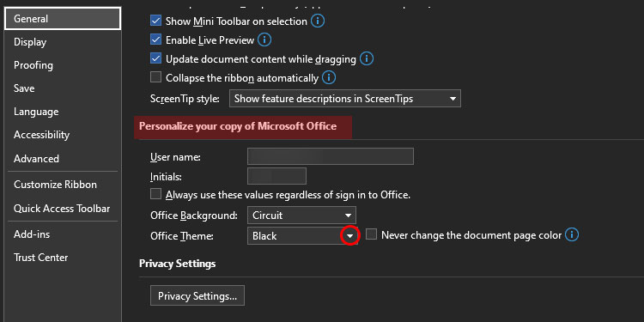Image resolution: width=644 pixels, height=322 pixels.
Task: Click the Privacy Settings section heading
Action: click(178, 264)
